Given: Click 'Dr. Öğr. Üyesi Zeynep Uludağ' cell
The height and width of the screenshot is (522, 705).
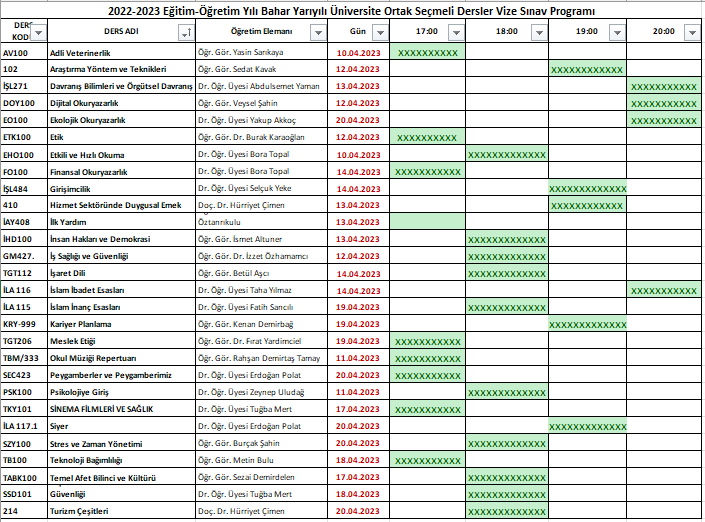Looking at the screenshot, I should (x=262, y=393).
